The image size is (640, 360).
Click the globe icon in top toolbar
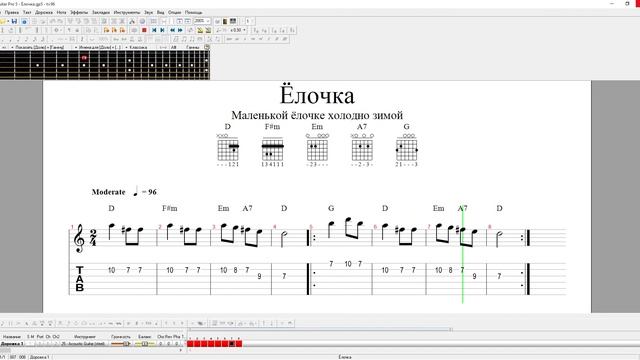coord(142,21)
